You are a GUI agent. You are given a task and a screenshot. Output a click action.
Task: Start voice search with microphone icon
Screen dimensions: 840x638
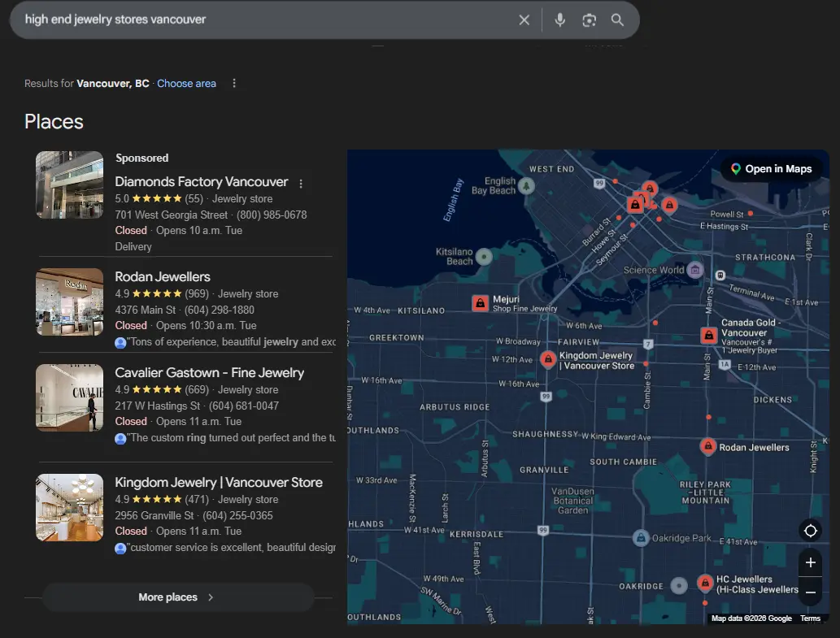point(559,20)
